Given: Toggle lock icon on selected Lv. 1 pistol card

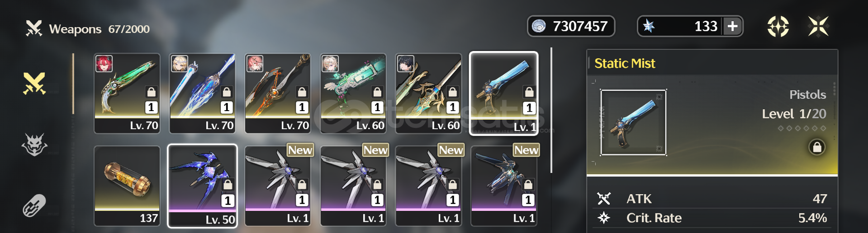Looking at the screenshot, I should pyautogui.click(x=528, y=92).
